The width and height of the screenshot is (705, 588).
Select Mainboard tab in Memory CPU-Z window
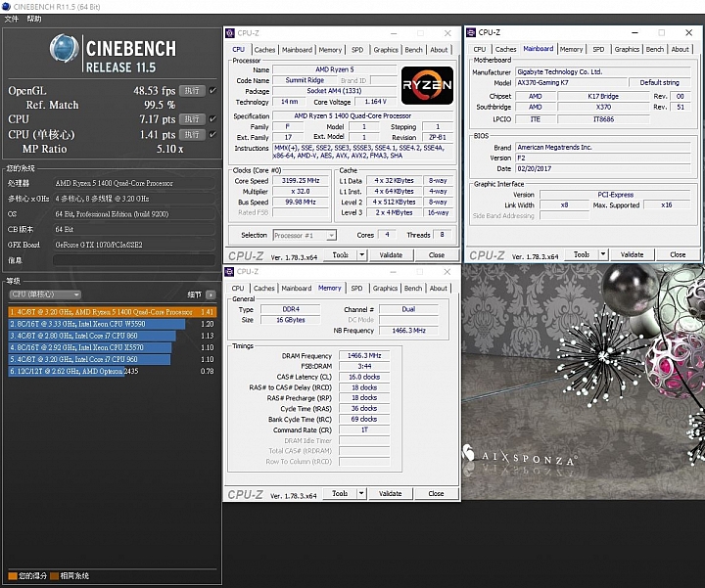tap(297, 289)
